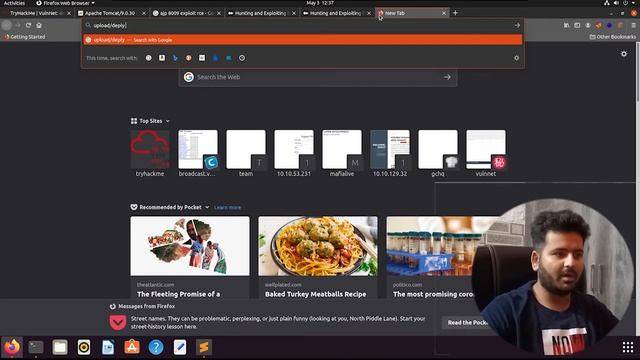Screen dimensions: 640x360
Task: Search this time with Wikipedia icon
Action: pos(202,58)
